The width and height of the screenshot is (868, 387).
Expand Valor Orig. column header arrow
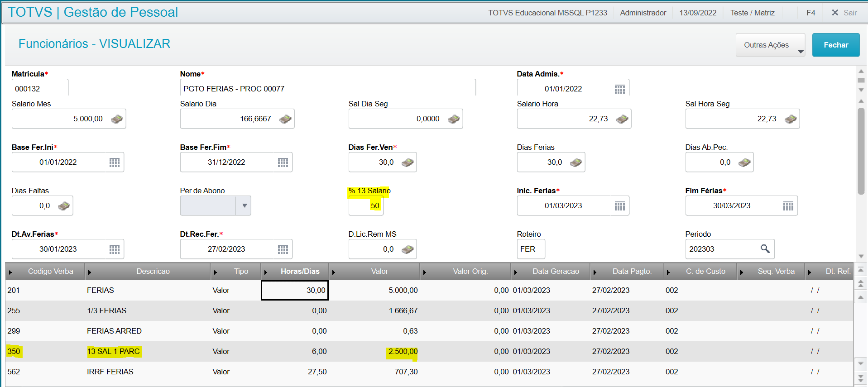point(424,272)
